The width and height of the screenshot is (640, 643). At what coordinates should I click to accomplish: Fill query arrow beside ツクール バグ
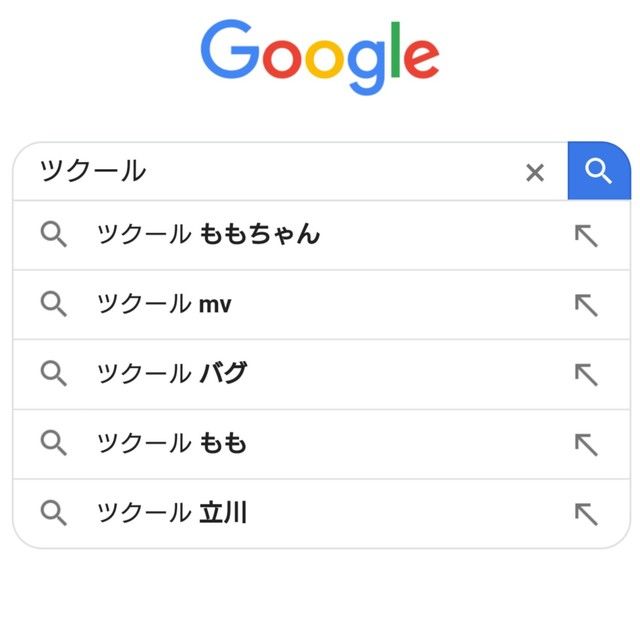coord(586,374)
